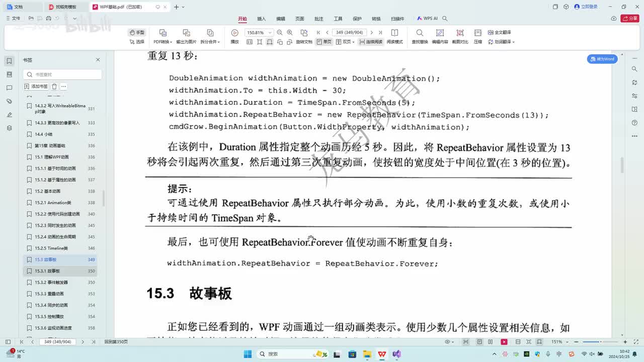Click 立即登录 login button
644x362 pixels.
point(586,7)
